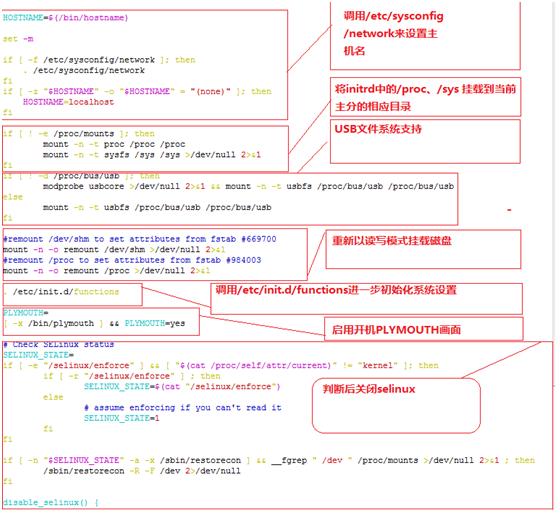Click the '# Check SELinux status' comment

click(58, 344)
